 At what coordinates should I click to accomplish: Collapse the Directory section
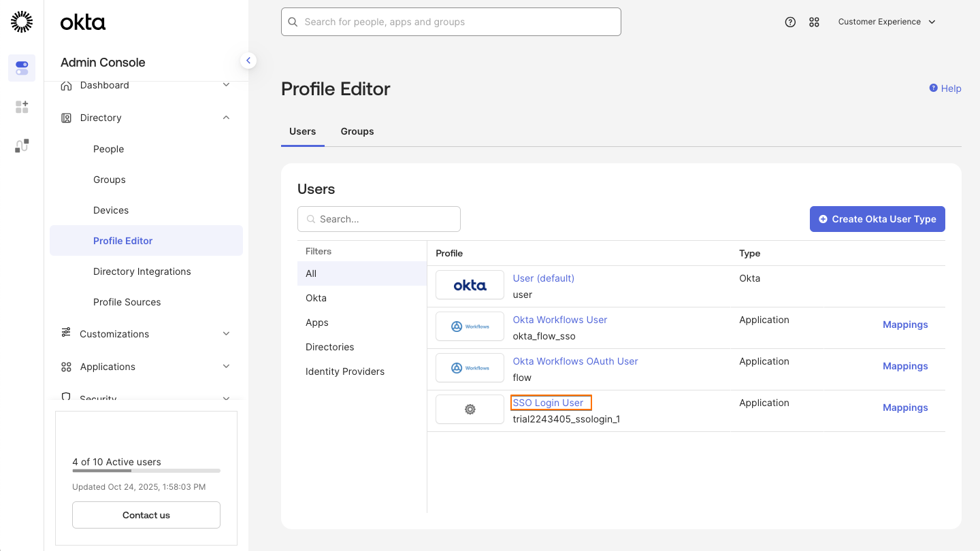click(x=226, y=117)
